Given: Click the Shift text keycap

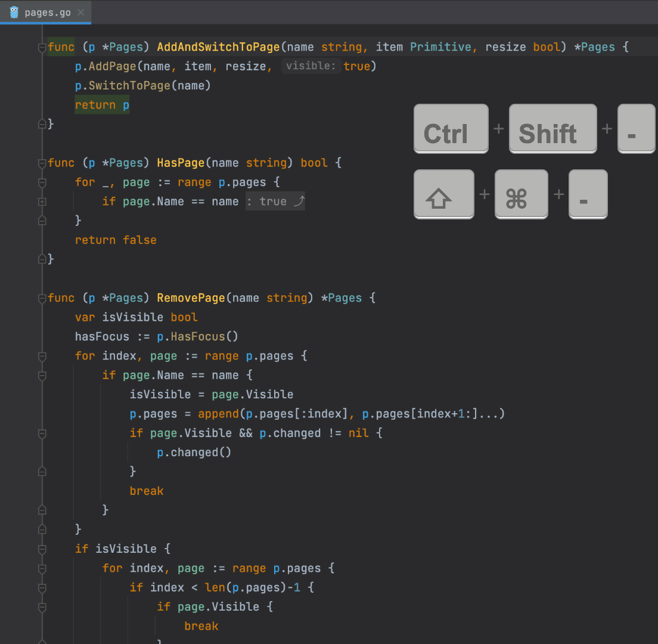Looking at the screenshot, I should (x=553, y=129).
